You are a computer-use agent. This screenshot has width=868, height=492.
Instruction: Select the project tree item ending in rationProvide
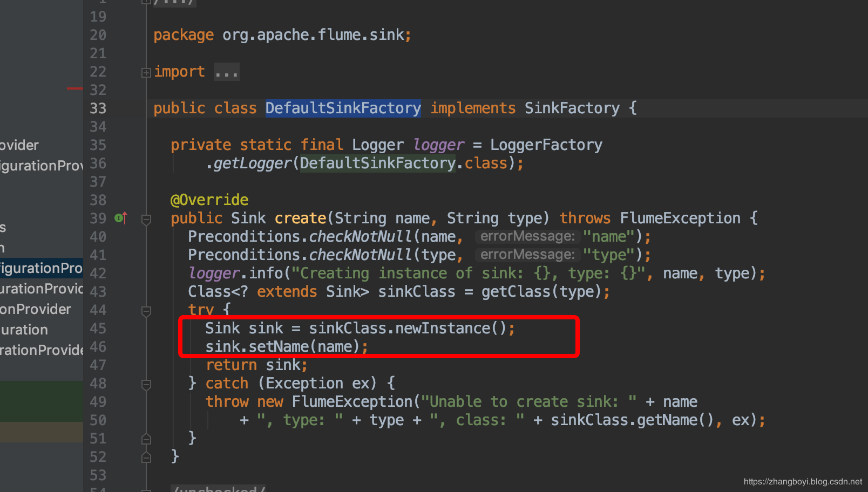pyautogui.click(x=42, y=350)
